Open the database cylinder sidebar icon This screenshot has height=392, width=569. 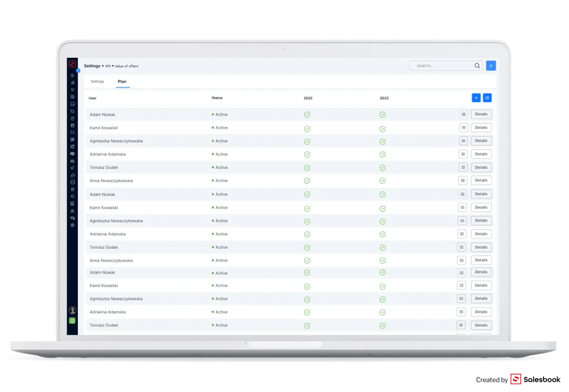72,189
